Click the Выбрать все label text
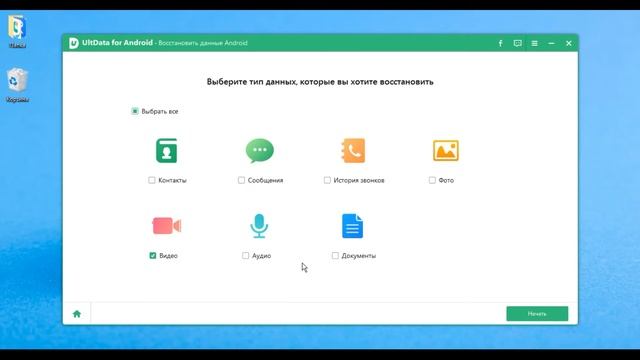This screenshot has height=360, width=640. pos(160,111)
